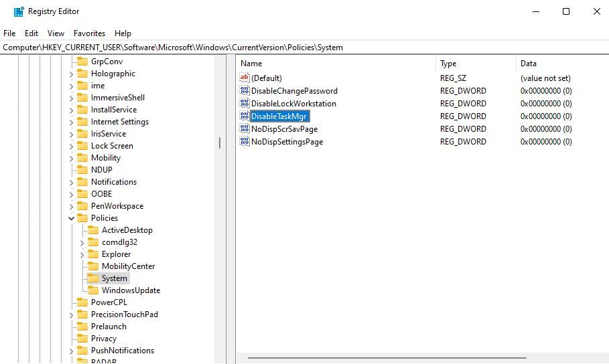Image resolution: width=609 pixels, height=364 pixels.
Task: Select the DisableLockWorkstation DWORD icon
Action: point(245,103)
